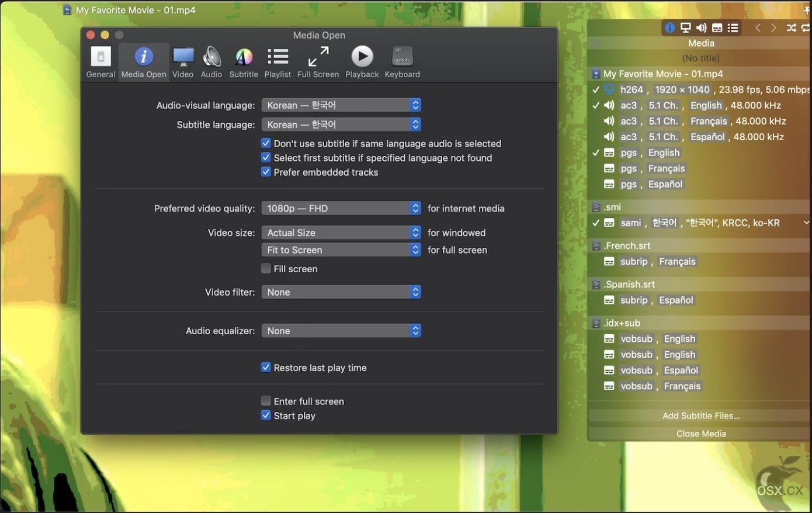Image resolution: width=812 pixels, height=513 pixels.
Task: Open the Keyboard preferences pane
Action: pos(402,62)
